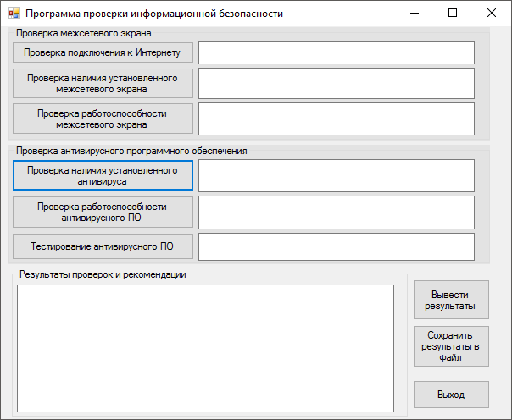Image resolution: width=512 pixels, height=420 pixels.
Task: Click the Результаты проверок и рекомендации label
Action: 103,274
